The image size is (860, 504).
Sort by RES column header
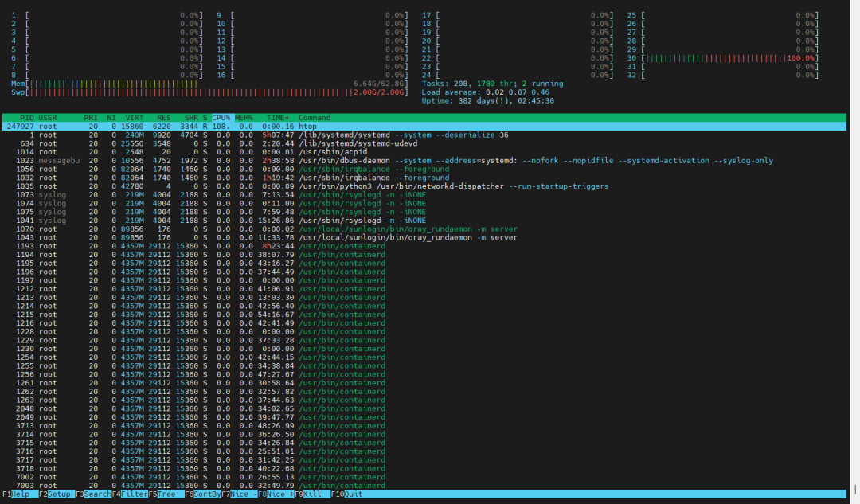pyautogui.click(x=164, y=118)
